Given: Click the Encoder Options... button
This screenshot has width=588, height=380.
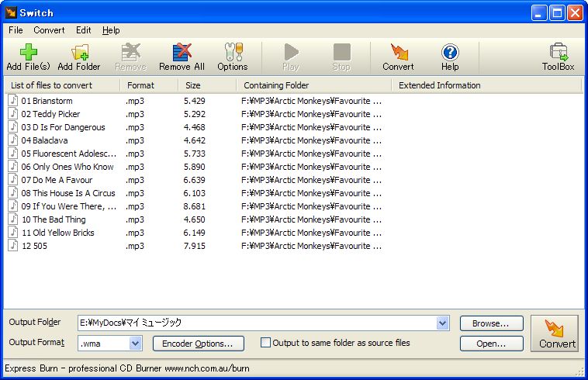Looking at the screenshot, I should tap(198, 344).
